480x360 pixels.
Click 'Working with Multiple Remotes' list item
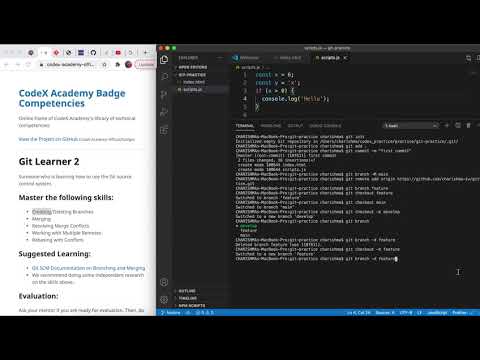coord(66,233)
